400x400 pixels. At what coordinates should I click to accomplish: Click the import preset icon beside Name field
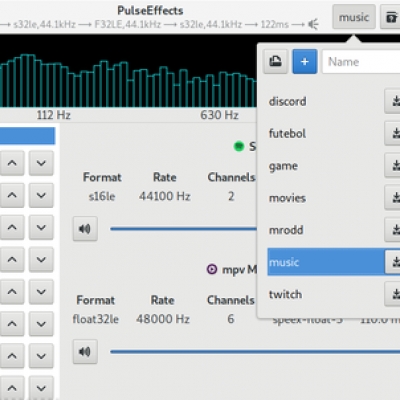click(x=275, y=62)
